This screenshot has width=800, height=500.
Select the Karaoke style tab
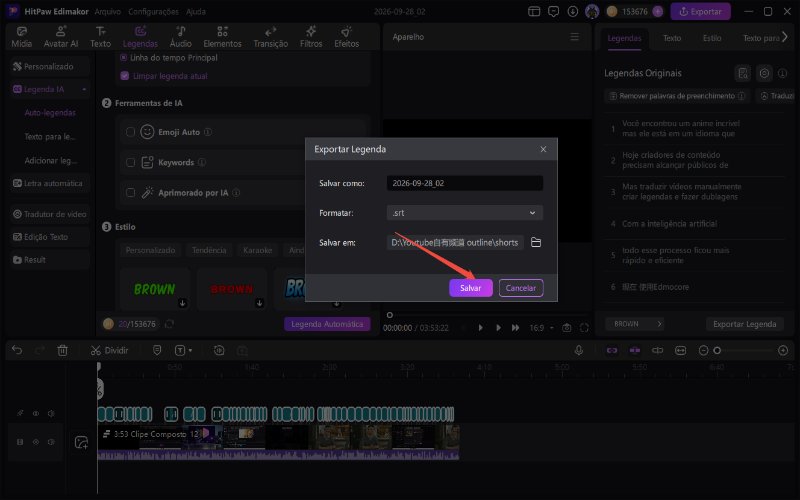click(257, 250)
